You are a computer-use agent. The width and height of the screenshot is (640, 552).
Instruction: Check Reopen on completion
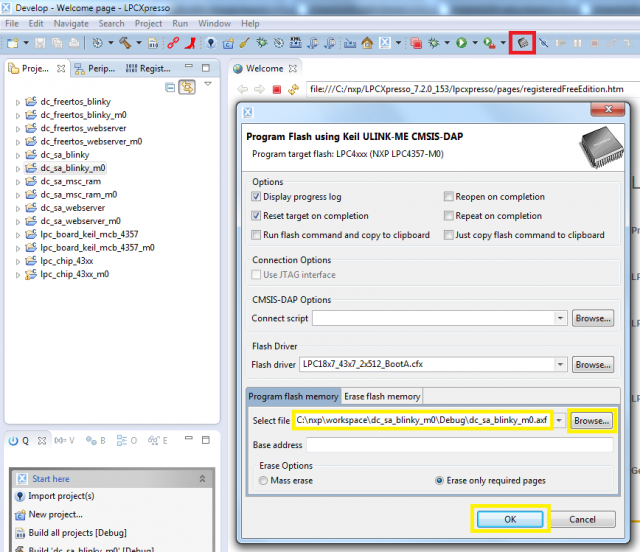tap(449, 196)
